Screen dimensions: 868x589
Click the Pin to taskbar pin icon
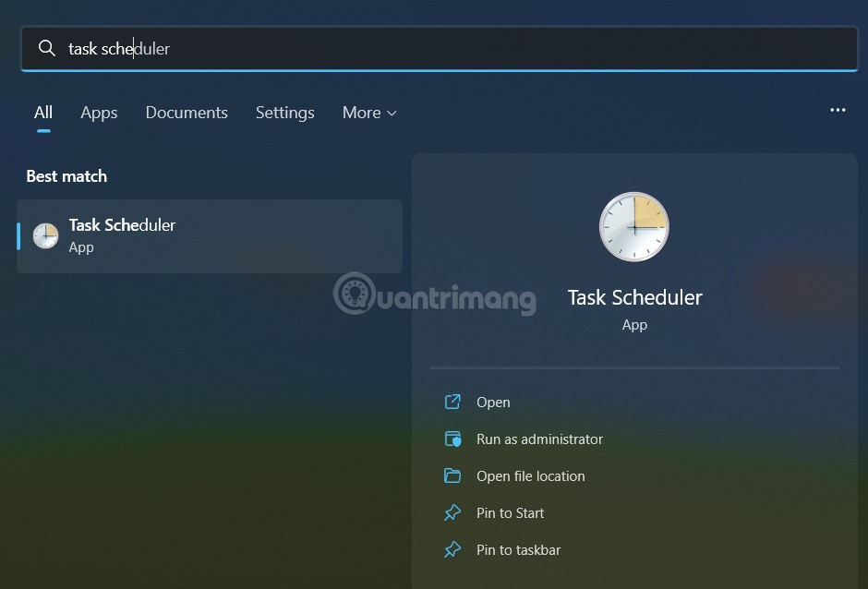[x=452, y=549]
